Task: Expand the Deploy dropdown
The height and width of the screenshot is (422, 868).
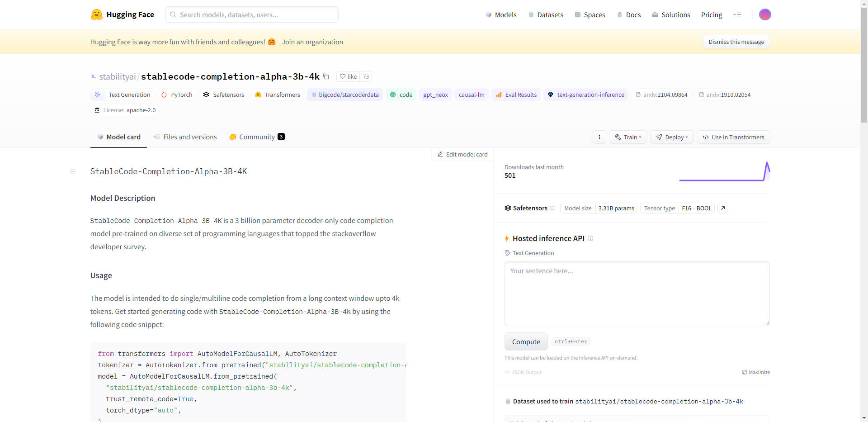Action: click(x=672, y=137)
